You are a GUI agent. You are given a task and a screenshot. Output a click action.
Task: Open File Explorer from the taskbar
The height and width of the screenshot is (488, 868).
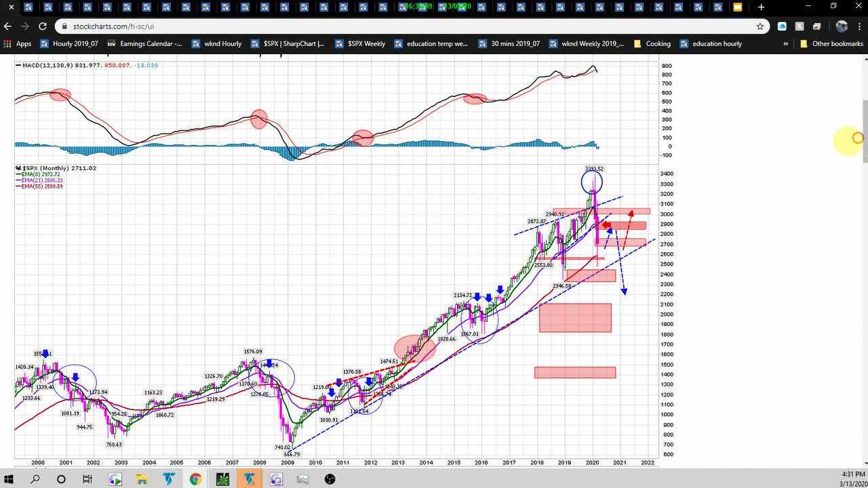[x=141, y=479]
